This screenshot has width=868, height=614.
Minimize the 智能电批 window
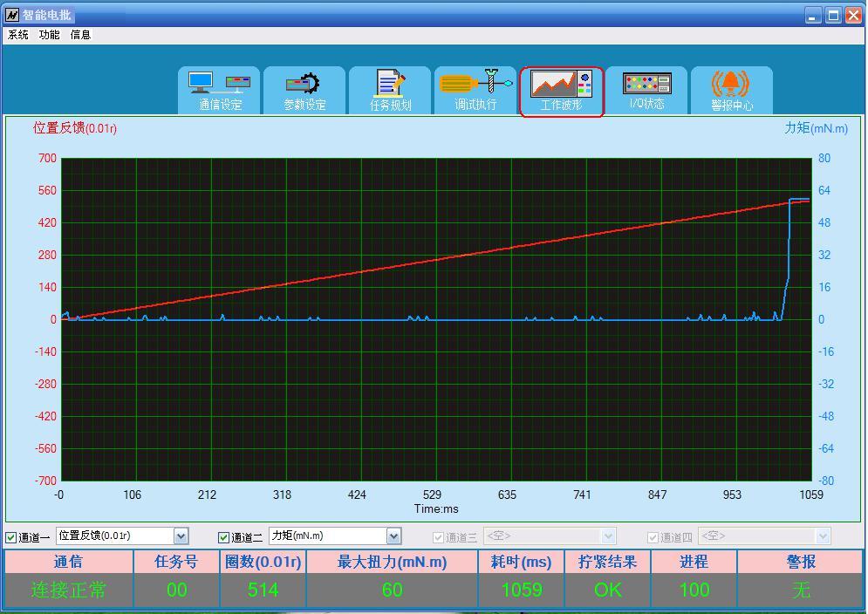[x=813, y=15]
